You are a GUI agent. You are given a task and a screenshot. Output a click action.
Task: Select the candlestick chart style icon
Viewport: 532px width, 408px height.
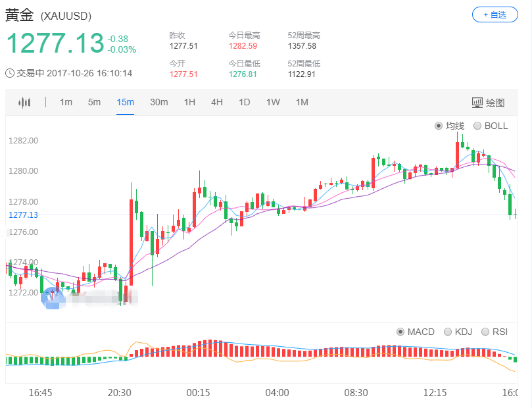26,102
